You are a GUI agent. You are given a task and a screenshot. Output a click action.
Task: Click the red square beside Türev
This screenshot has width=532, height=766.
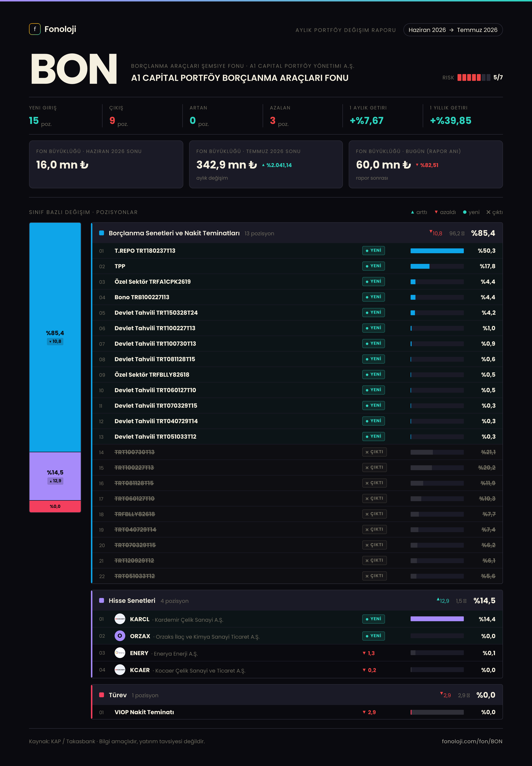click(102, 695)
